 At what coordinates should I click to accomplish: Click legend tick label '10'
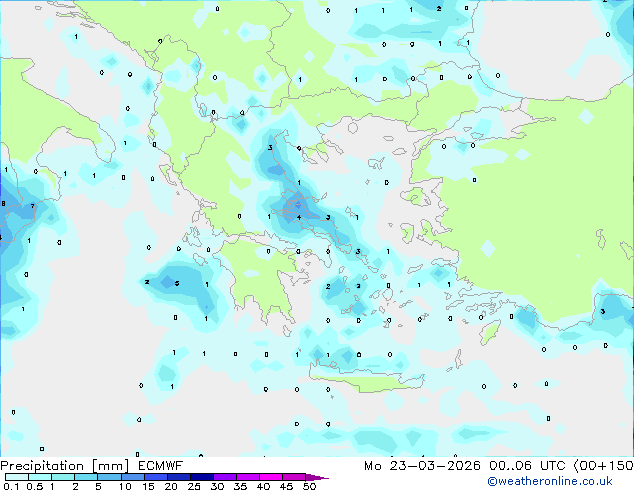click(125, 486)
